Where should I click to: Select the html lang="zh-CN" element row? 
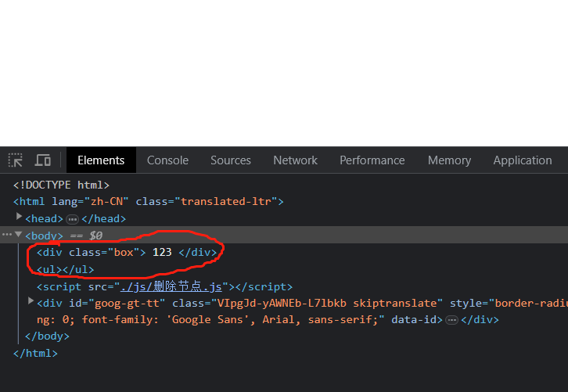(149, 201)
